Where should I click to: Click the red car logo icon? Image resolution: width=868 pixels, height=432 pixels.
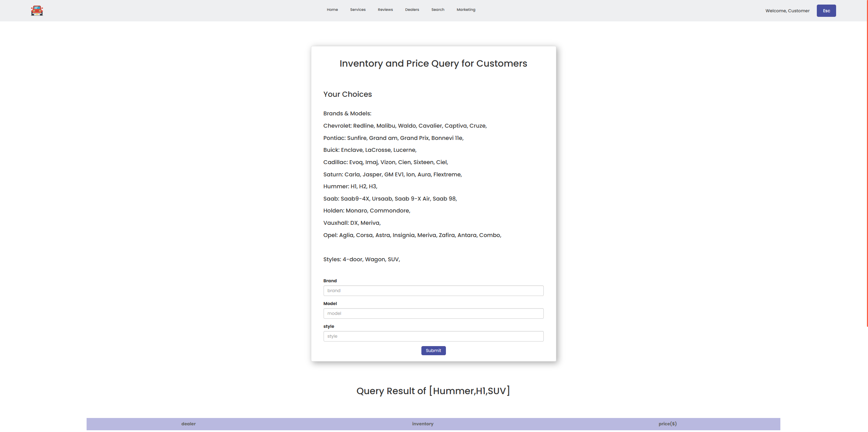37,11
